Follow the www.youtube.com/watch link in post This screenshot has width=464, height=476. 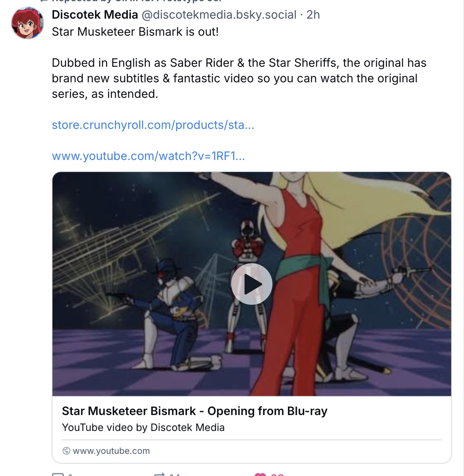(x=148, y=156)
